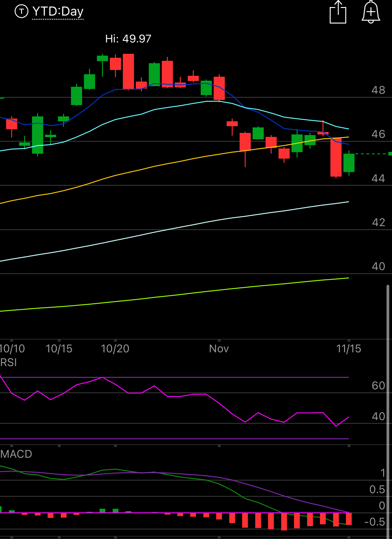The height and width of the screenshot is (539, 392).
Task: Tap the last red MACD histogram bar
Action: [x=349, y=519]
